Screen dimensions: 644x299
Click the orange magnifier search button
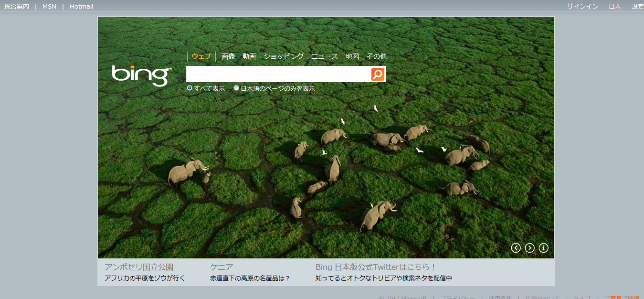(378, 74)
